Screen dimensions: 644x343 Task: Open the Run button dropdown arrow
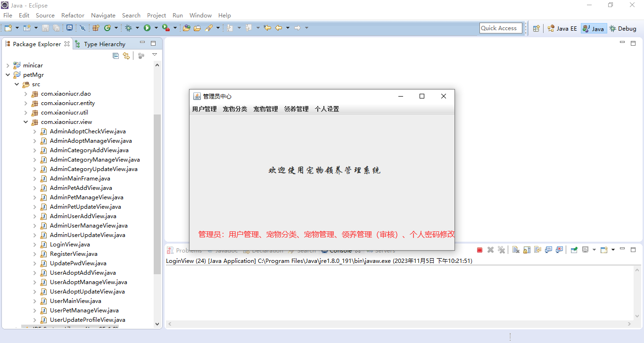(x=156, y=28)
